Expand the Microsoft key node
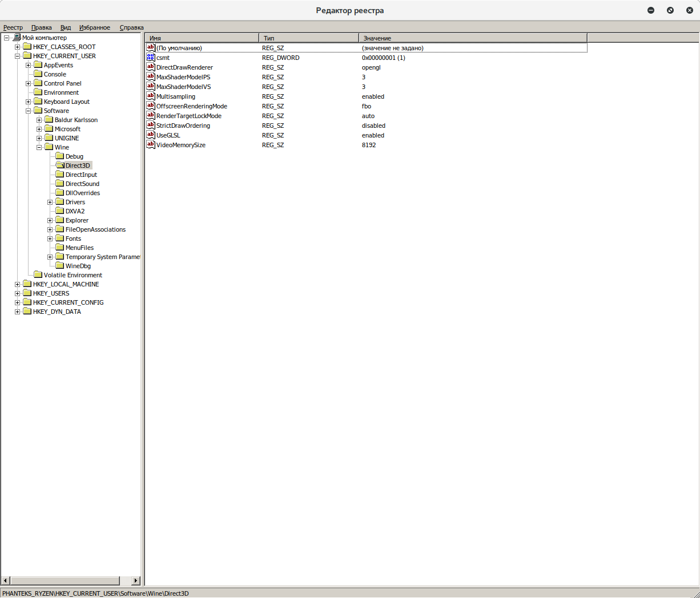Screen dimensions: 700x598 (39, 129)
